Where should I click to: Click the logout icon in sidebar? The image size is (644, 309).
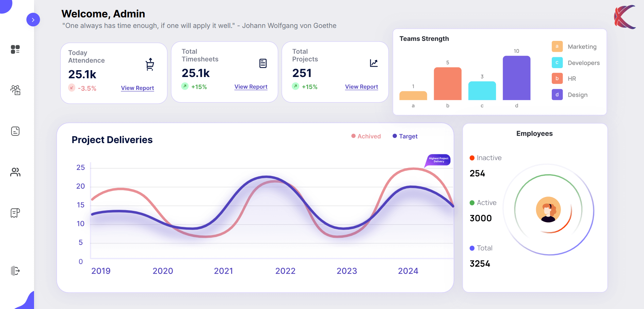15,271
